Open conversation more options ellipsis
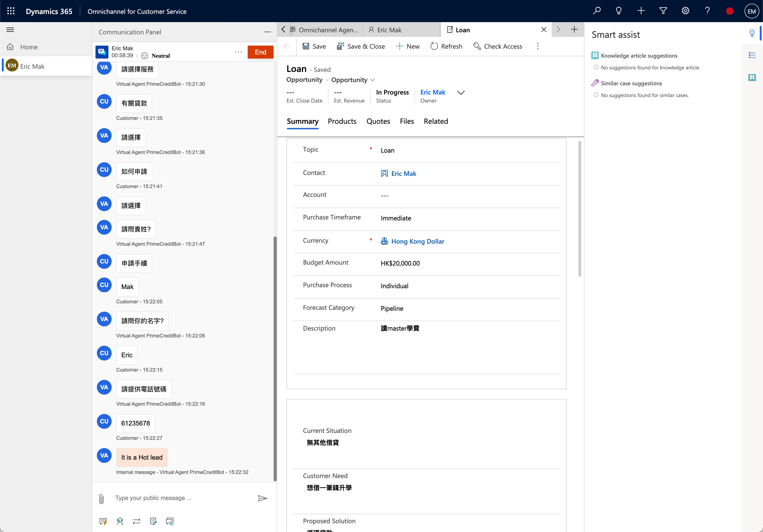The height and width of the screenshot is (532, 763). (238, 52)
